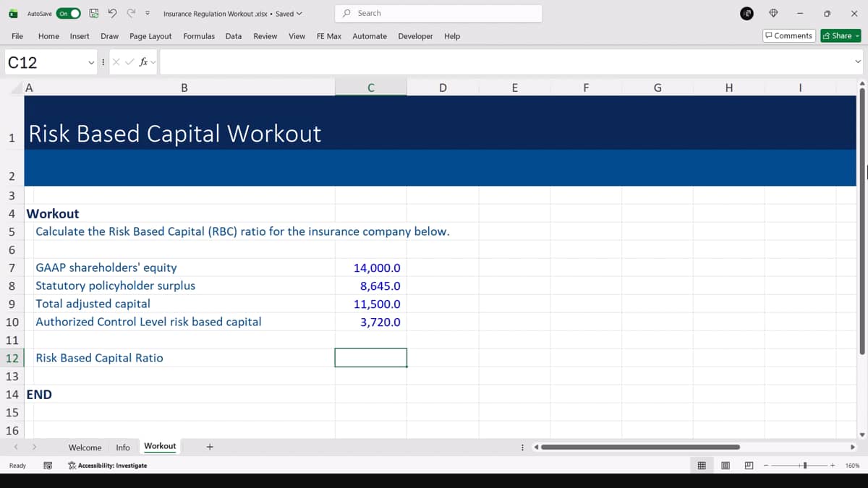Open the Review ribbon tab
Viewport: 868px width, 488px height.
pyautogui.click(x=265, y=36)
